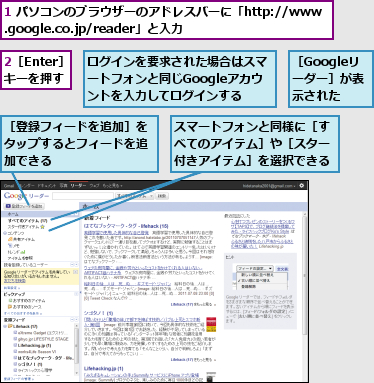Viewport: 374px width, 383px height.
Task: Select アイテムを参照 in sidebar
Action: click(20, 258)
